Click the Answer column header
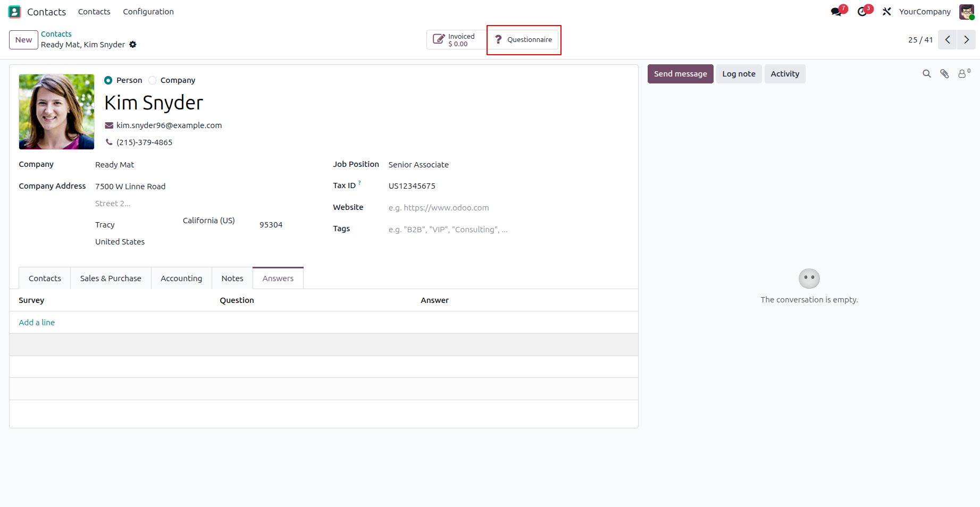The width and height of the screenshot is (980, 507). pos(434,300)
